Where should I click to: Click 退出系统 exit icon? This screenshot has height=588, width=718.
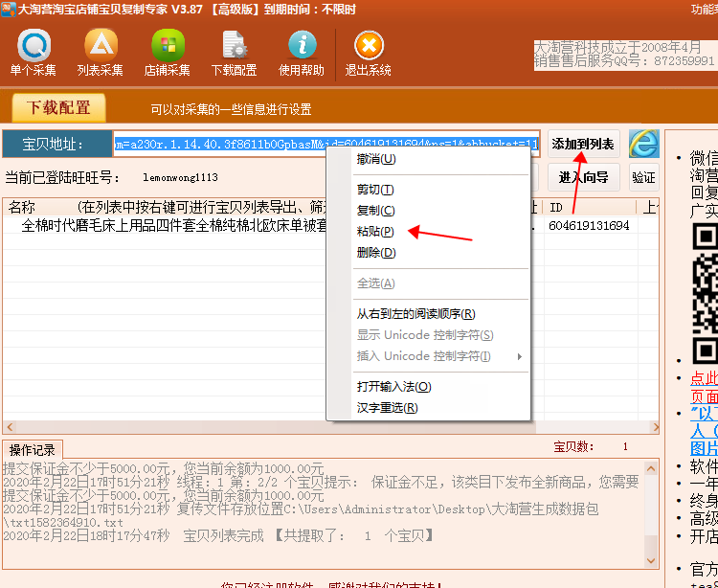(x=369, y=53)
